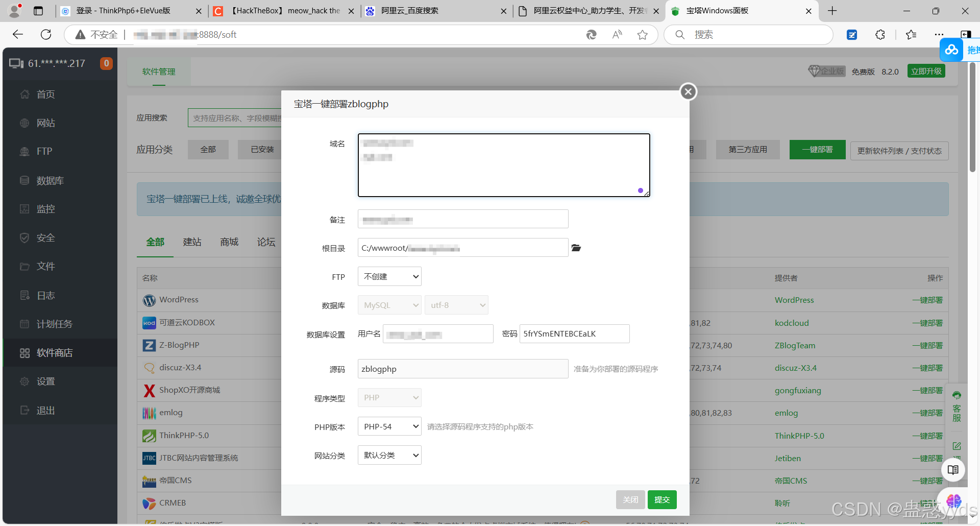This screenshot has height=526, width=980.
Task: Open the 监控 monitor icon in sidebar
Action: pyautogui.click(x=24, y=209)
